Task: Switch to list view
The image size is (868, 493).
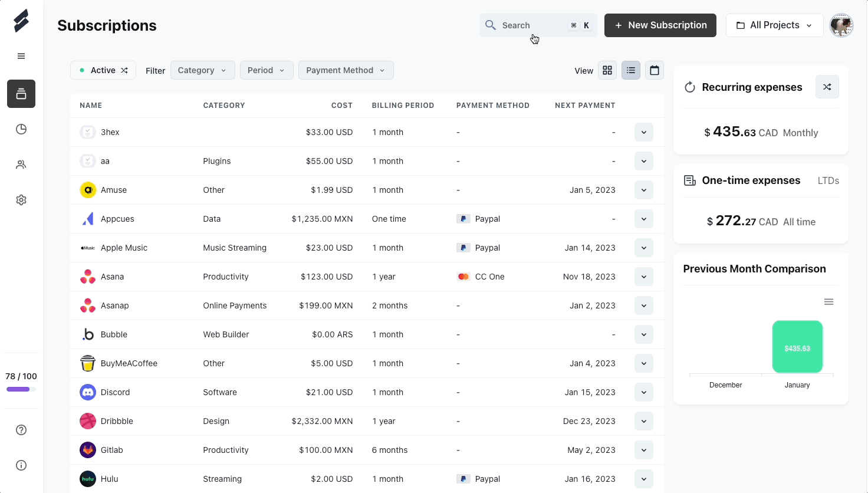Action: coord(631,70)
